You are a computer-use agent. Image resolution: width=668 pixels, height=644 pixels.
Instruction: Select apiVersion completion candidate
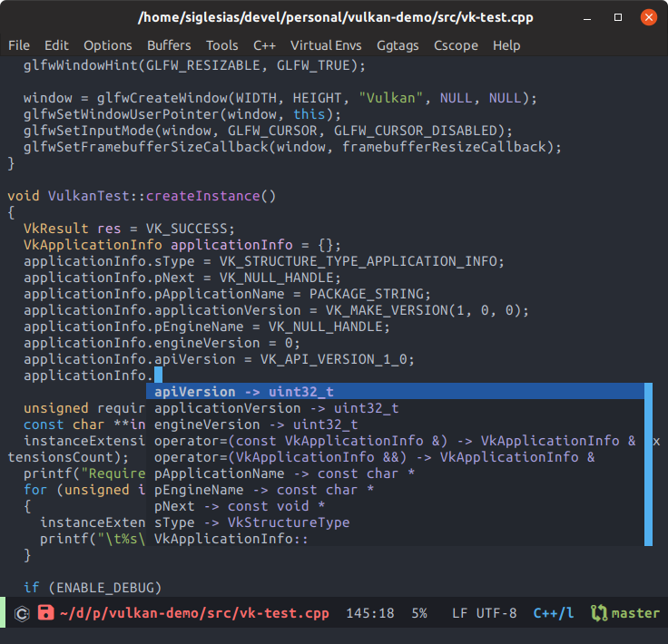click(395, 392)
